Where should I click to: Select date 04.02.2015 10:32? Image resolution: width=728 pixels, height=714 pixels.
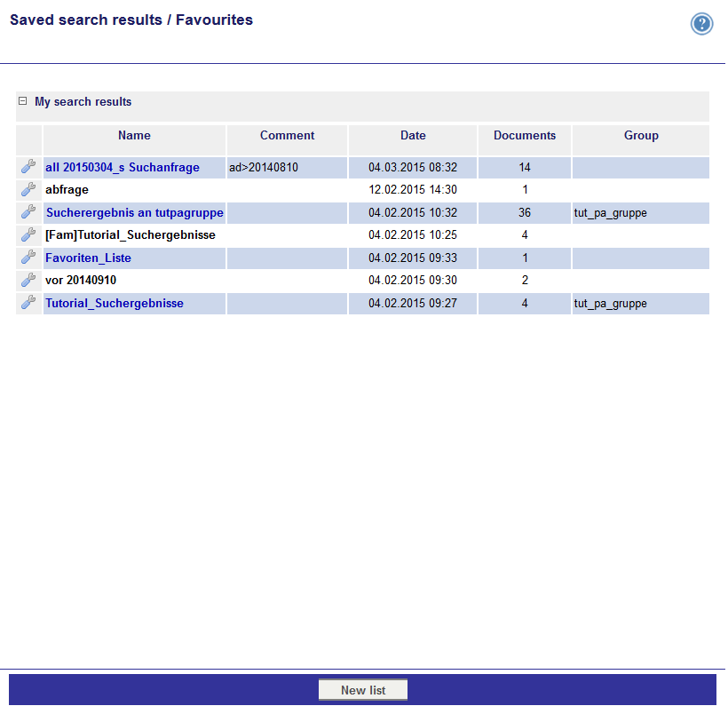coord(413,213)
